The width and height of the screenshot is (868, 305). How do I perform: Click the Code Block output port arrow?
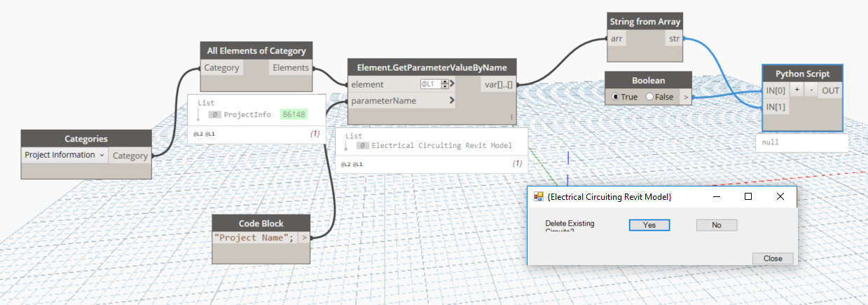pos(304,237)
